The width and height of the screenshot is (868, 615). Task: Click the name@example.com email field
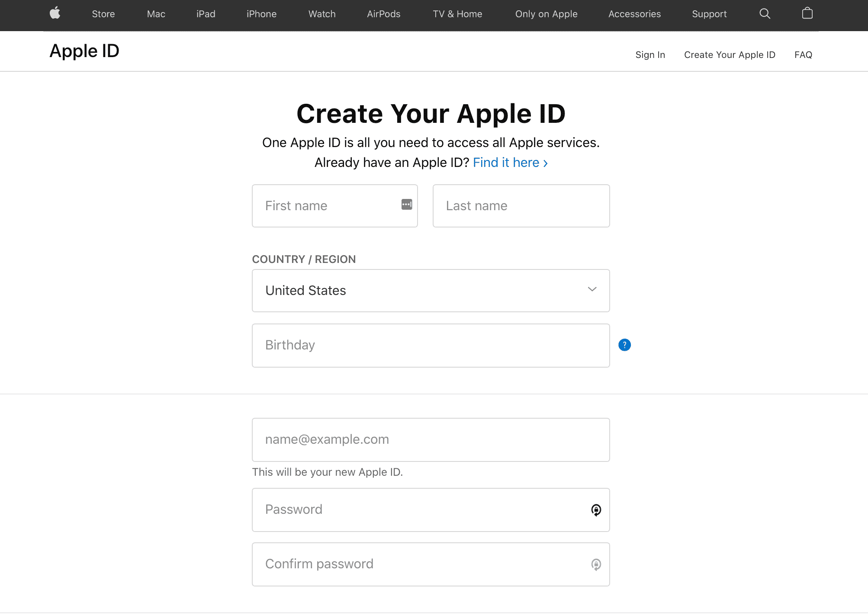click(x=430, y=440)
